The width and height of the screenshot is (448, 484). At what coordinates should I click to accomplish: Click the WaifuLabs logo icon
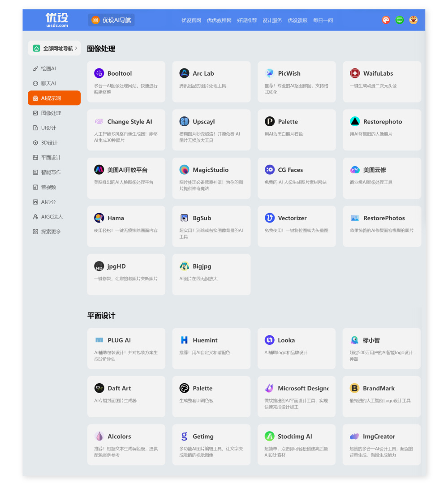(x=355, y=73)
